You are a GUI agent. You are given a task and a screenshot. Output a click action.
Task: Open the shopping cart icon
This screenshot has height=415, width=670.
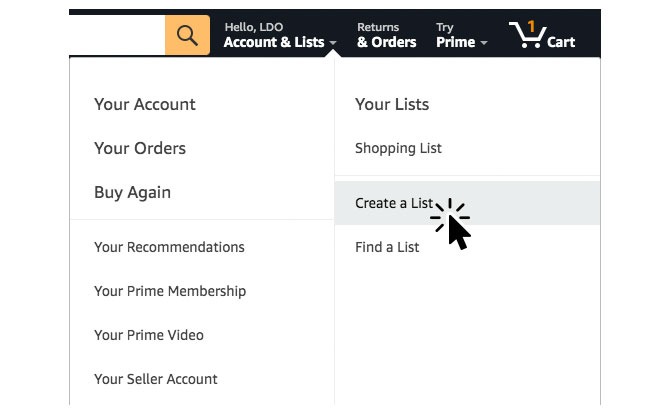527,34
